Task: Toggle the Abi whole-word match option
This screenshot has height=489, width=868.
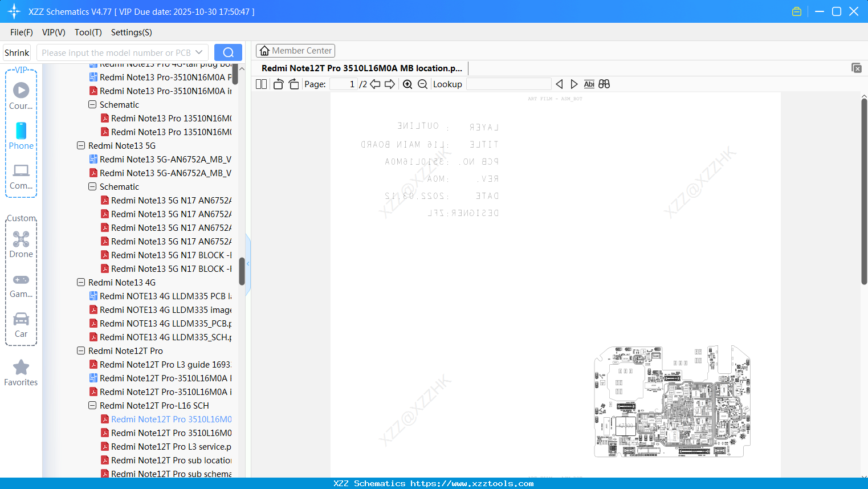Action: (589, 84)
